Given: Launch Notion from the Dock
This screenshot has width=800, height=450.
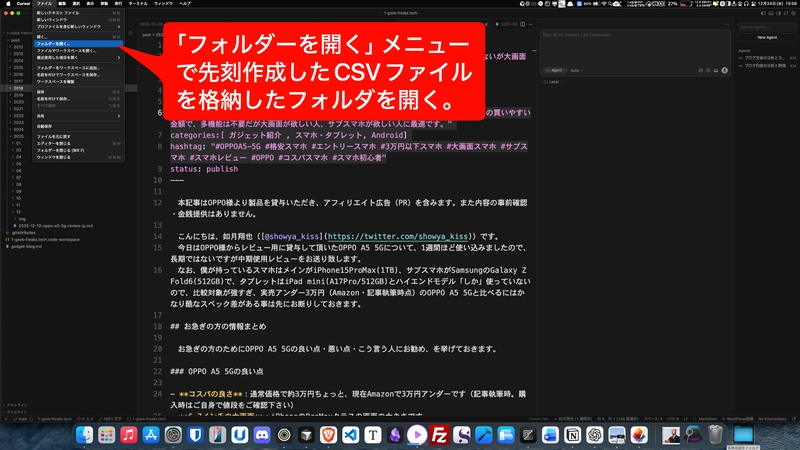Looking at the screenshot, I should [572, 435].
